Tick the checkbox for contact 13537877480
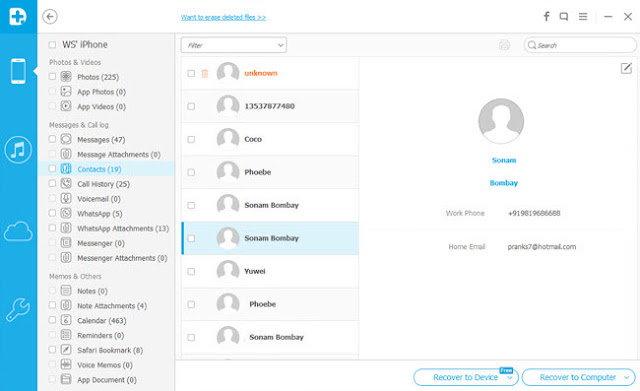 click(x=191, y=107)
